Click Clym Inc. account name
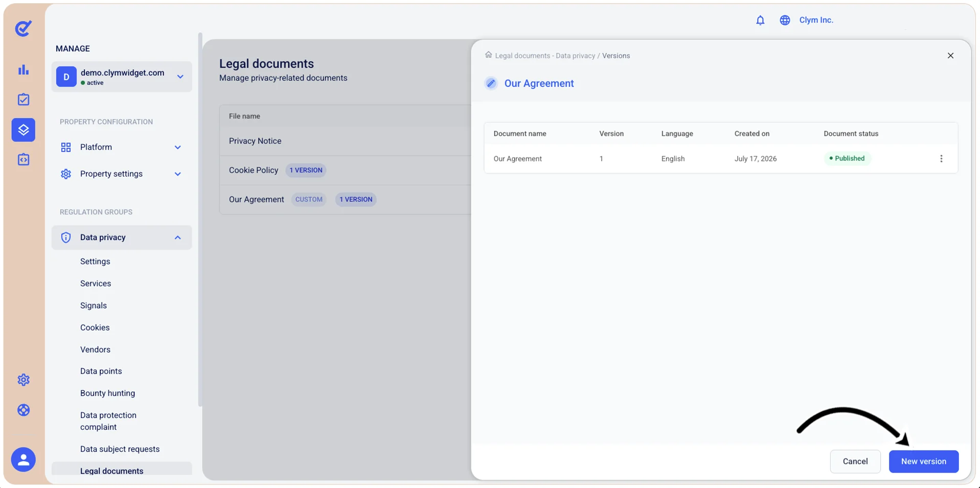 tap(816, 20)
